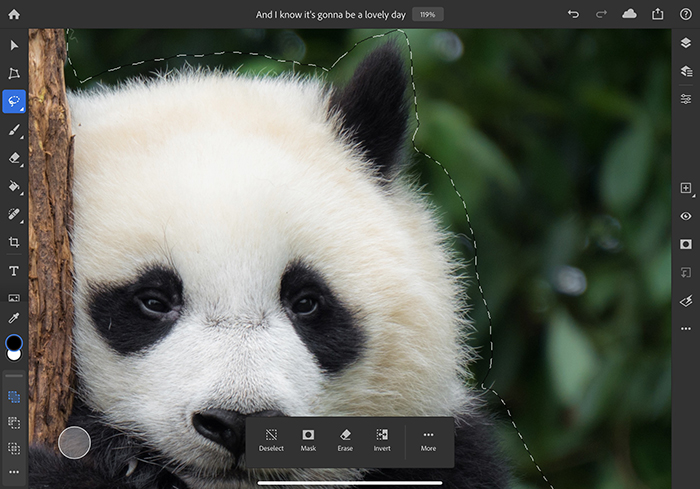
Task: Undo the last action
Action: coord(573,14)
